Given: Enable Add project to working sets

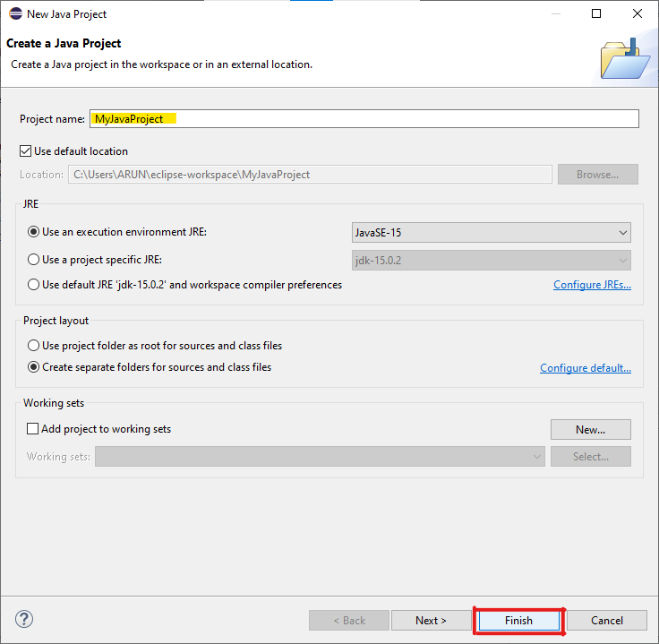Looking at the screenshot, I should 33,429.
